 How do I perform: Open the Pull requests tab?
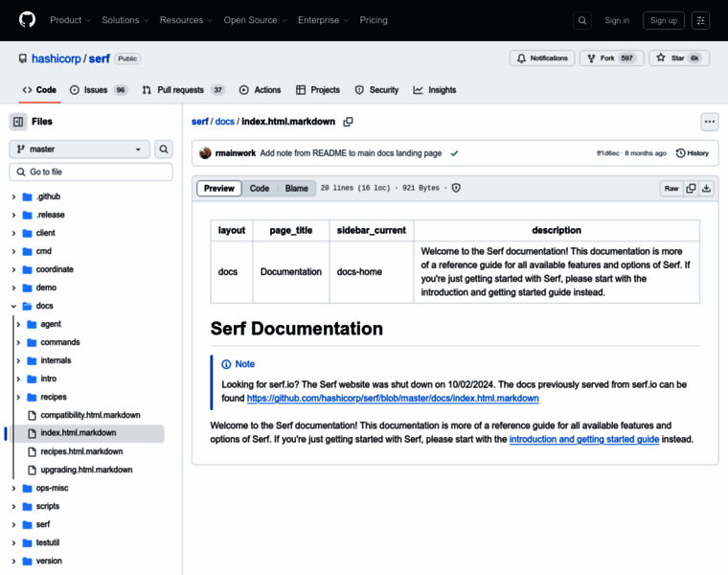click(182, 90)
